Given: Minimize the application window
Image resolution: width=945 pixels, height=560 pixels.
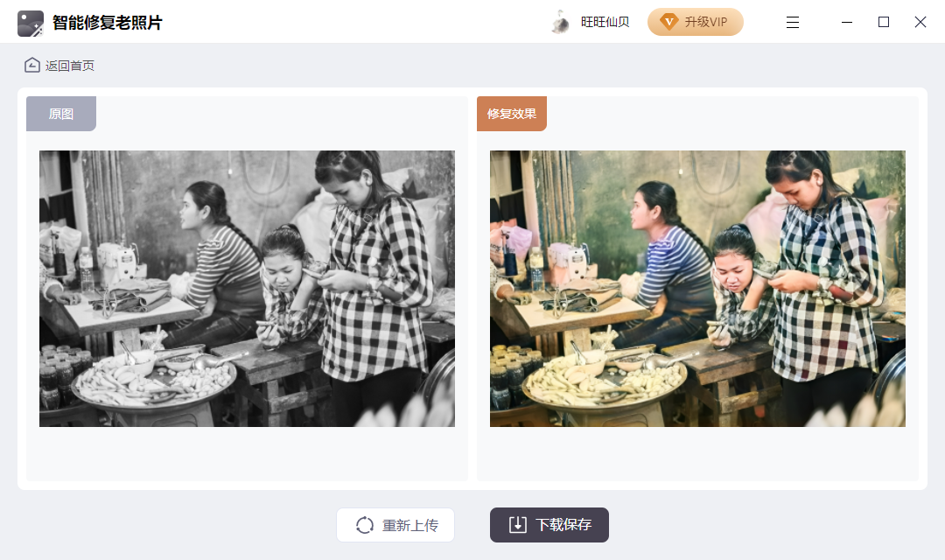Looking at the screenshot, I should click(x=847, y=23).
